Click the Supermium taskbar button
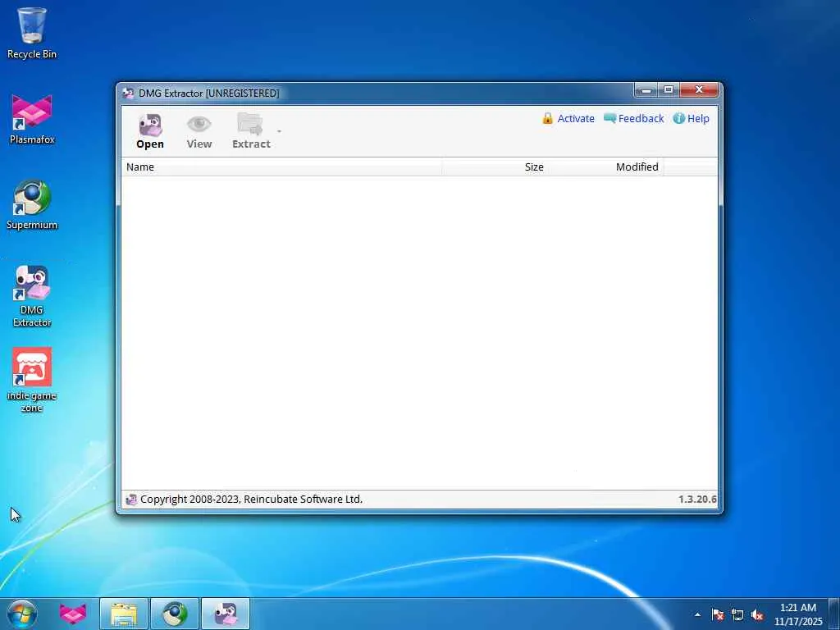Screen dimensions: 840x630 (x=175, y=614)
